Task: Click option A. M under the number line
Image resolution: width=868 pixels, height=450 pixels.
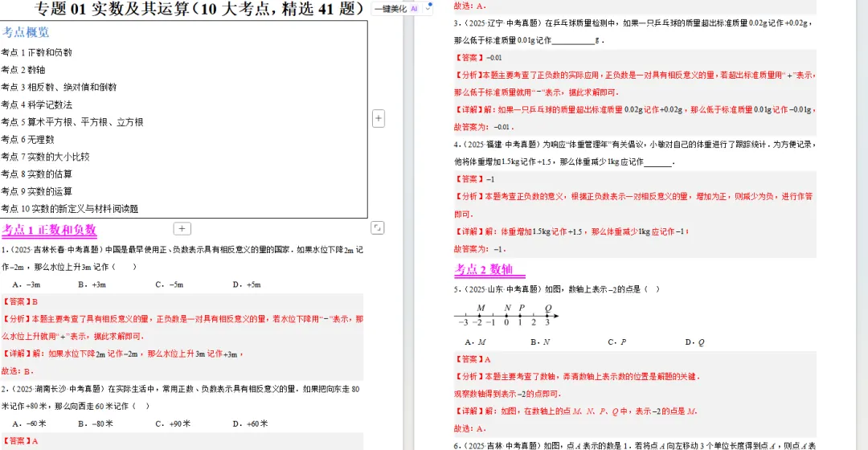Action: pyautogui.click(x=476, y=342)
